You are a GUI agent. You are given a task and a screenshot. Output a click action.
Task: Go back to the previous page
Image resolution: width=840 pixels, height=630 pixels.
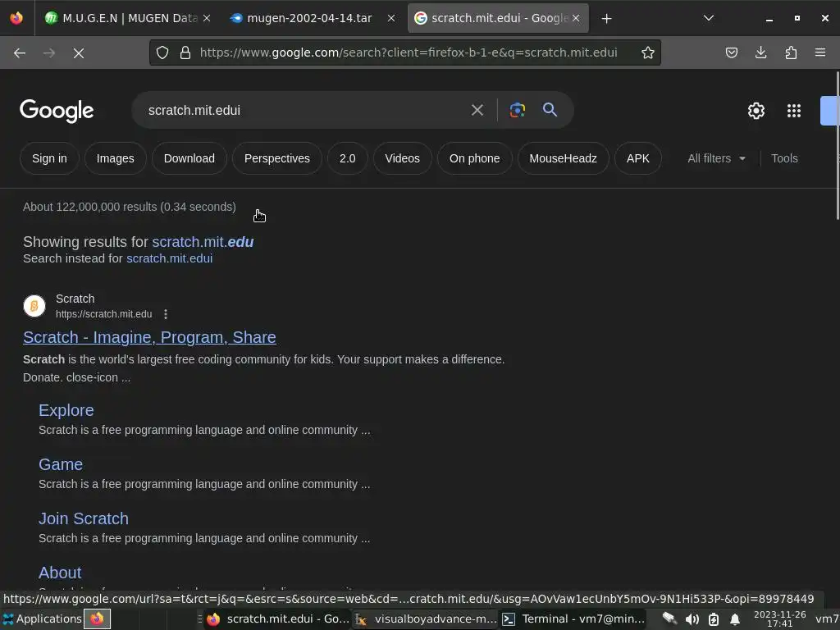tap(20, 52)
